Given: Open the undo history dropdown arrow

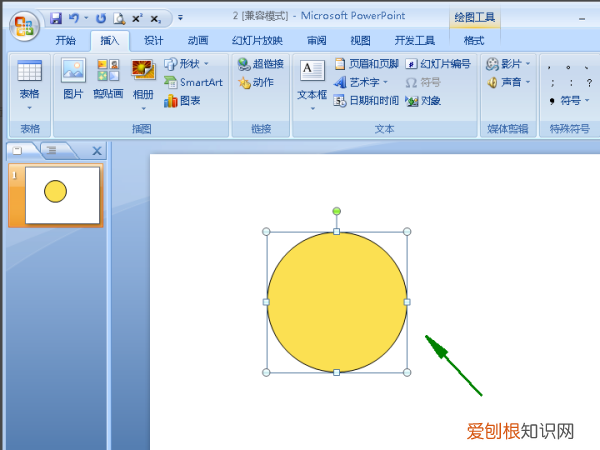Looking at the screenshot, I should pyautogui.click(x=86, y=18).
